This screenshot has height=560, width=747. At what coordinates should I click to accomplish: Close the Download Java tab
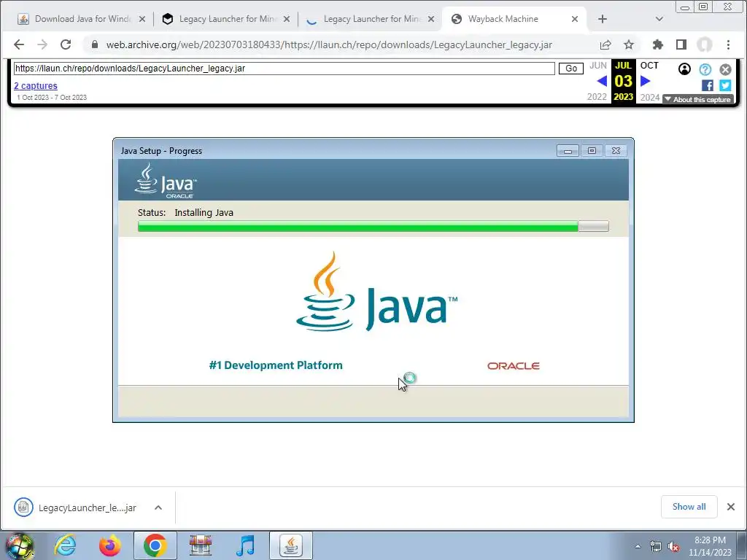pos(142,19)
